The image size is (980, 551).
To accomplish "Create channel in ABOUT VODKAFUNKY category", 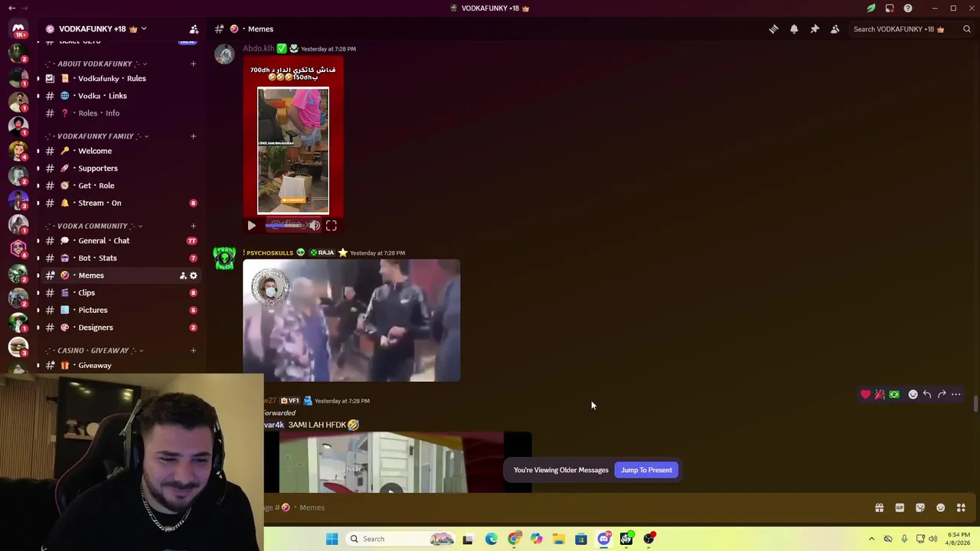I will (x=193, y=64).
